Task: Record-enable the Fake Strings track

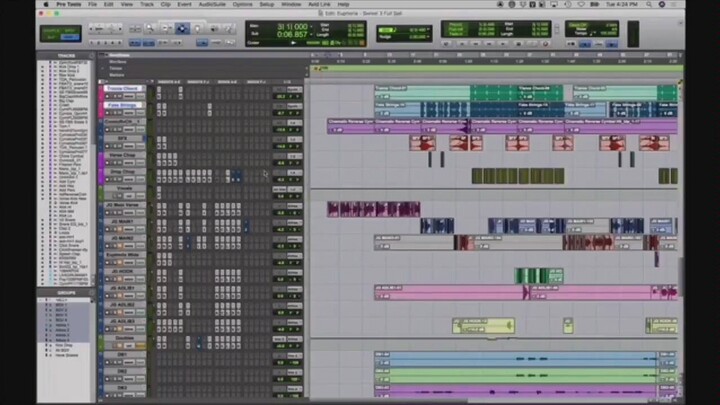Action: pos(107,113)
